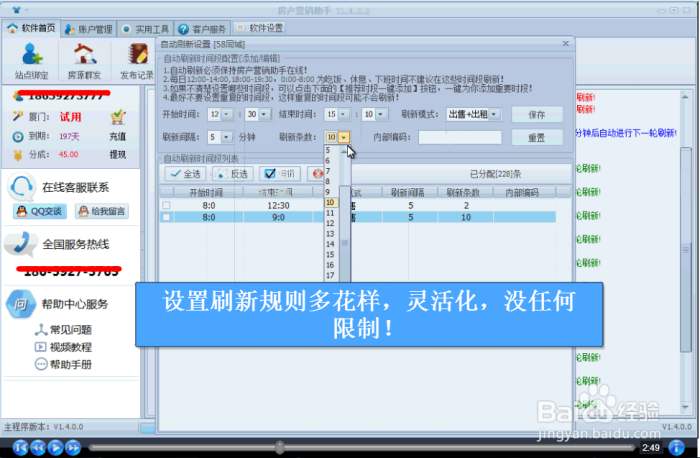Click the national hotline phone icon
This screenshot has height=458, width=700.
tap(21, 244)
